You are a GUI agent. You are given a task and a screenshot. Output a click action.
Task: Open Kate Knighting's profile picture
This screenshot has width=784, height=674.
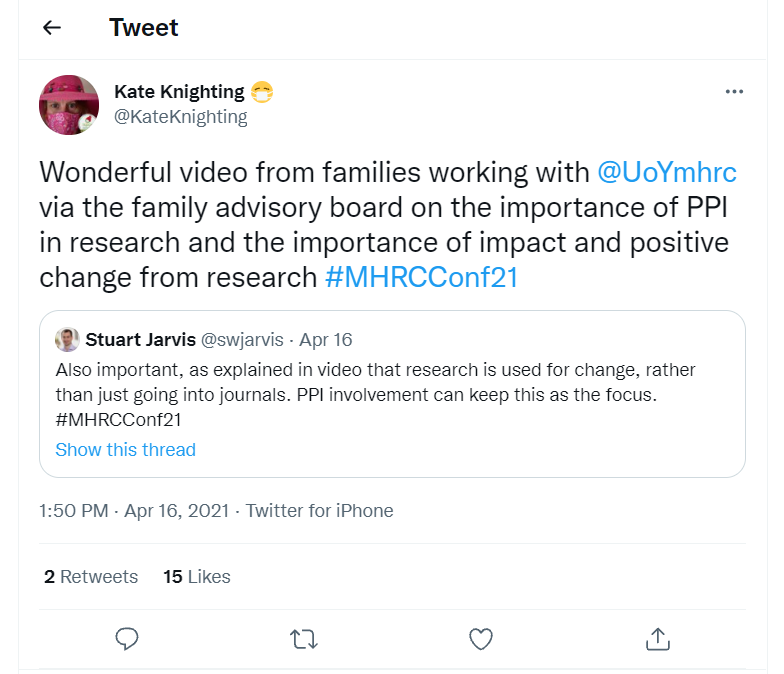tap(69, 105)
